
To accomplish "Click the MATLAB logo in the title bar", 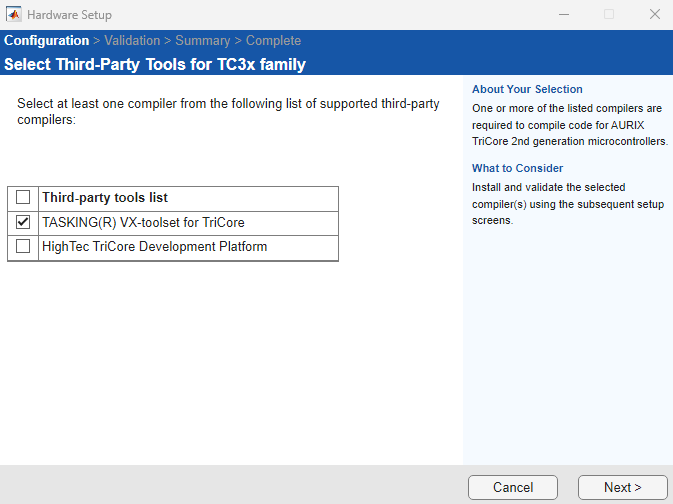I will [14, 15].
